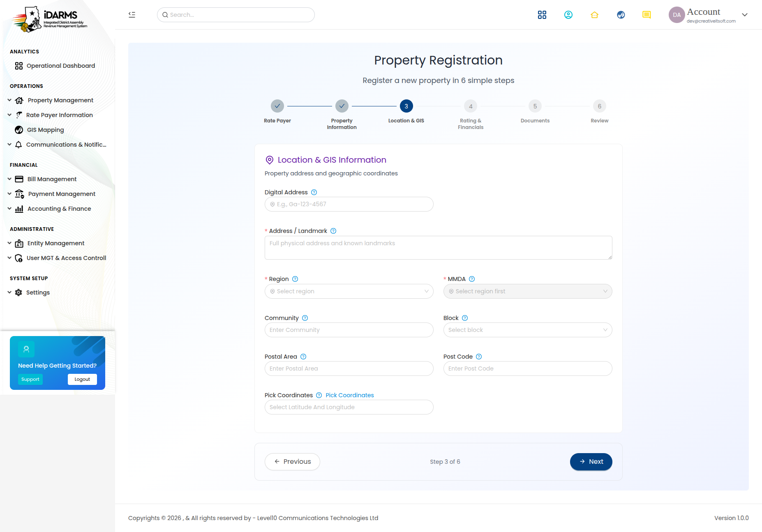Screen dimensions: 762x532
Task: Show help icon beside Pick Coordinates label
Action: tap(319, 395)
